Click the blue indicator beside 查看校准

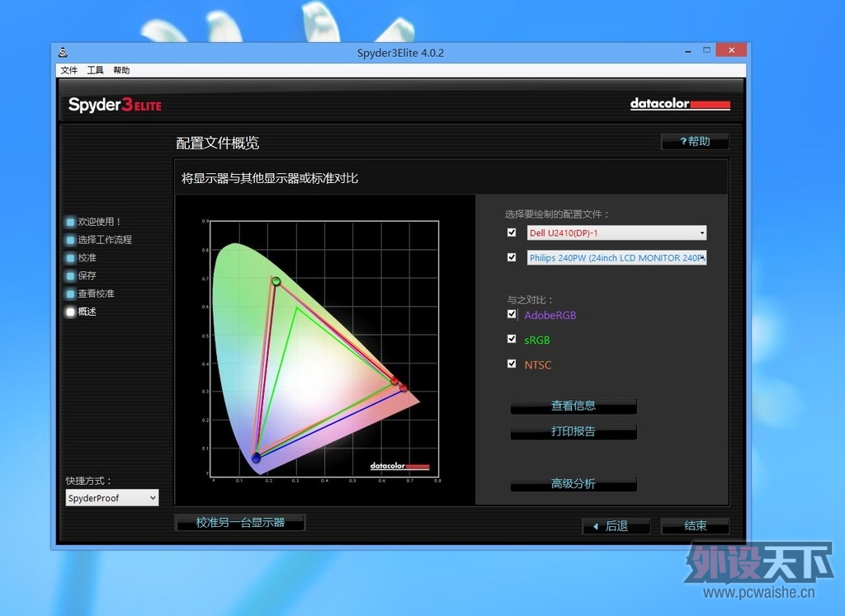point(70,294)
